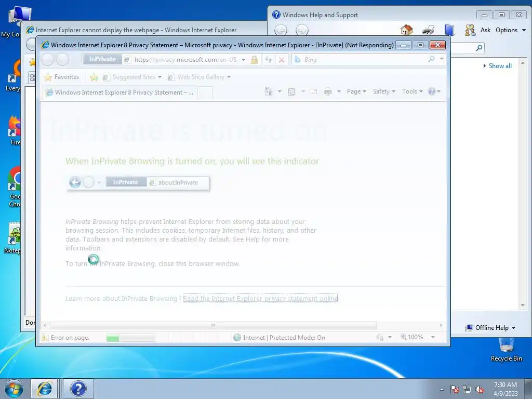Select the Windows Internet Explorer 8 Privacy Statement tab

pyautogui.click(x=119, y=92)
